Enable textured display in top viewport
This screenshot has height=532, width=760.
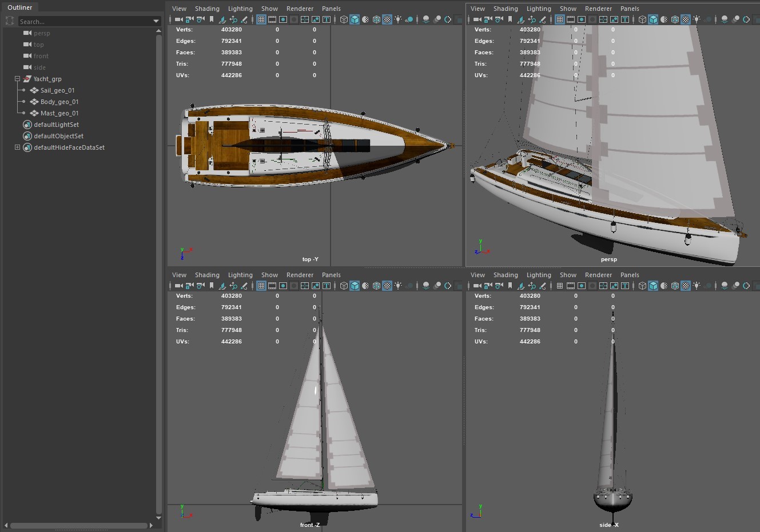tap(387, 19)
